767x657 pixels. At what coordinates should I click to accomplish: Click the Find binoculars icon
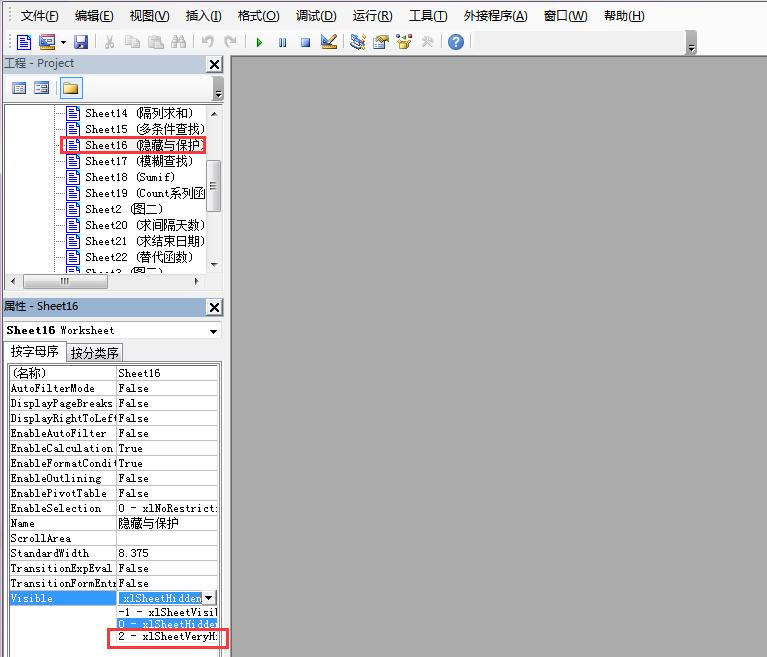tap(179, 42)
